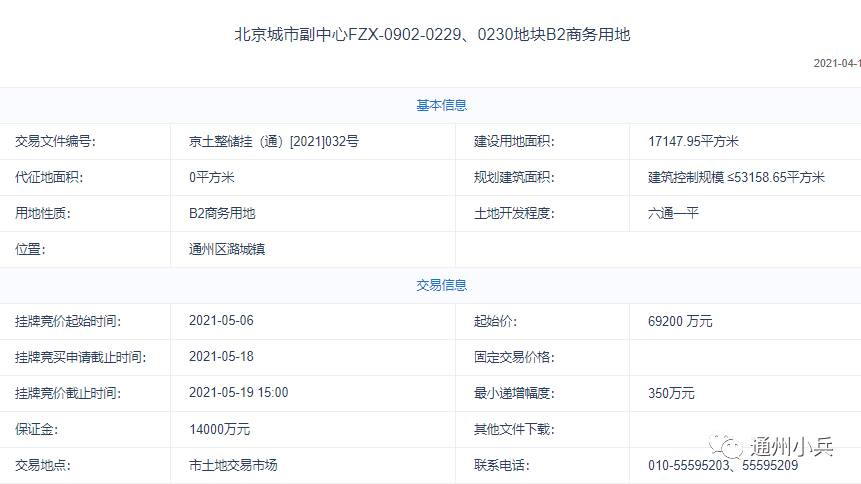The width and height of the screenshot is (861, 484).
Task: Click the 联系电话 label
Action: [x=501, y=465]
